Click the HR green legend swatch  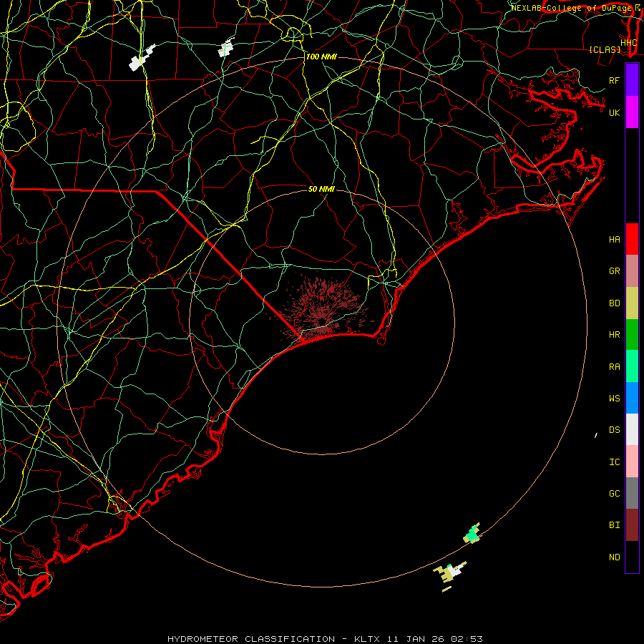[x=632, y=334]
